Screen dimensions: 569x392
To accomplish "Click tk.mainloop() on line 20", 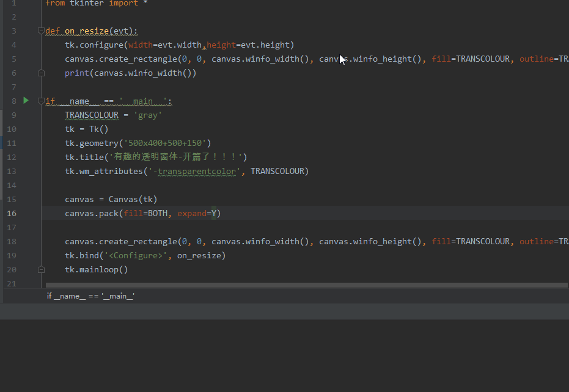I will click(96, 269).
